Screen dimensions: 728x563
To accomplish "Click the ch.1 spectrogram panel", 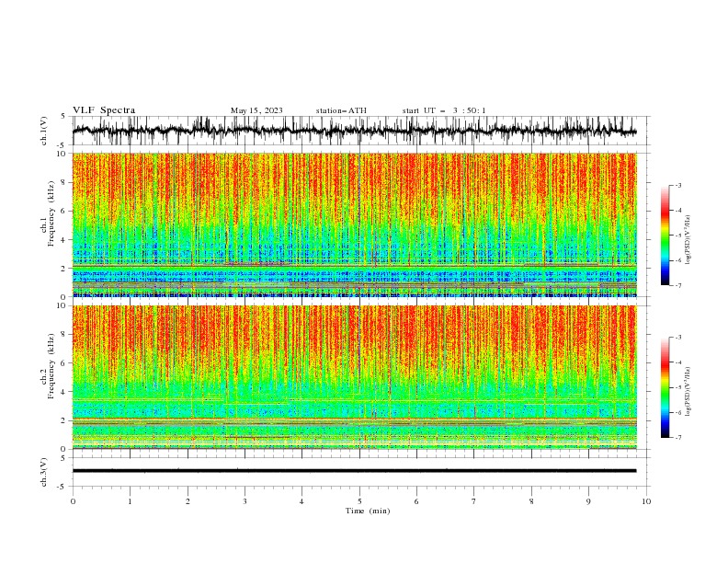I will click(355, 224).
